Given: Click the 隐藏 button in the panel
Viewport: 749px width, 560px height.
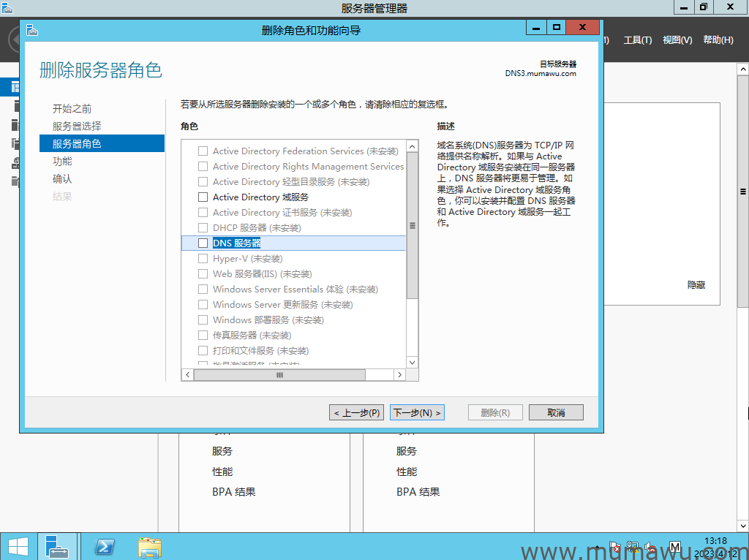Looking at the screenshot, I should 696,285.
